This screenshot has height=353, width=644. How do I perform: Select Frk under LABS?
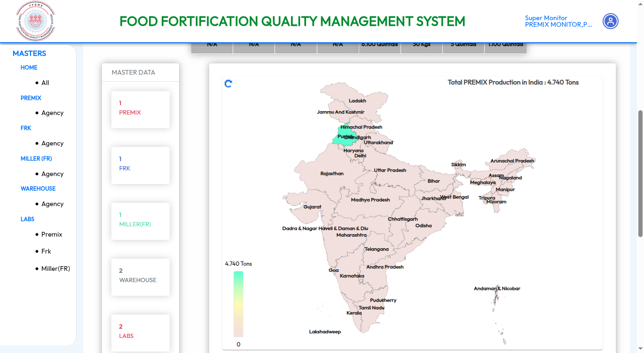[x=46, y=252]
